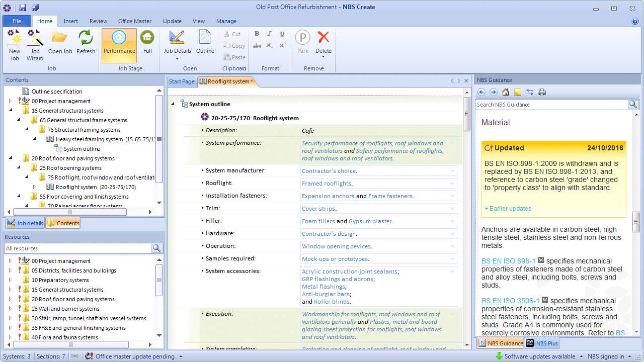Click the guidance sync arrows icon
The image size is (644, 362).
click(x=530, y=92)
